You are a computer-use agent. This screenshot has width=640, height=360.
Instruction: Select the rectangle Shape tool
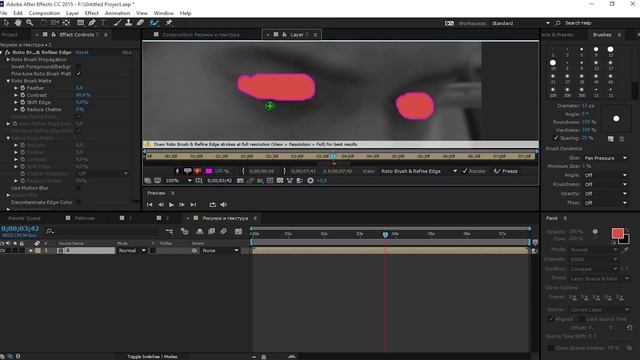click(x=80, y=23)
